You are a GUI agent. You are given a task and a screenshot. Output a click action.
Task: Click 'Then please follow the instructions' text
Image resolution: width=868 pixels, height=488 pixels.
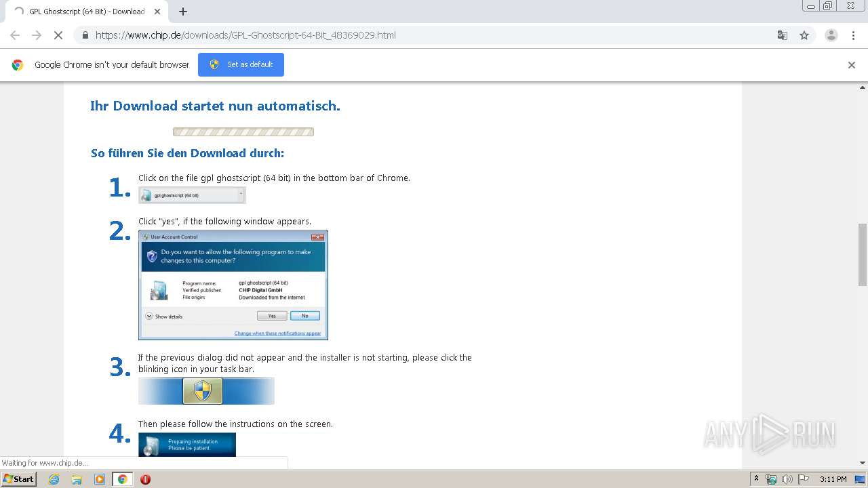coord(235,424)
